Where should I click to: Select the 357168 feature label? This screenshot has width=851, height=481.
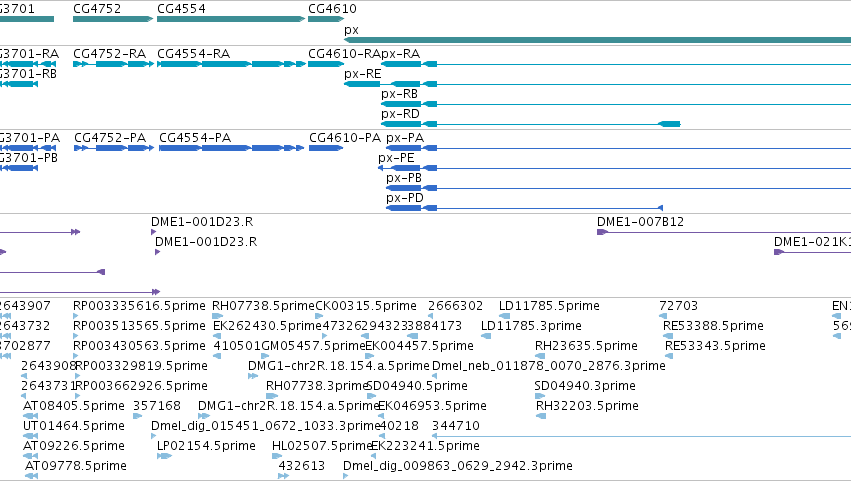coord(157,406)
